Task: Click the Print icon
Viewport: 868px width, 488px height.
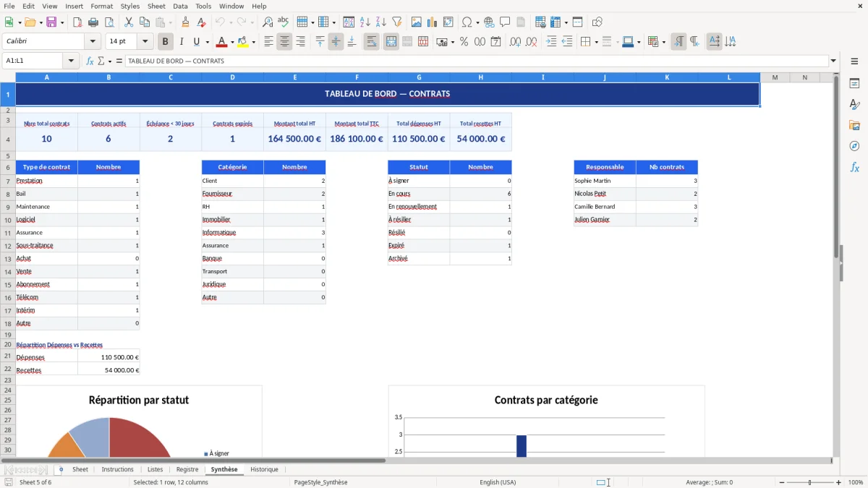Action: [x=93, y=22]
